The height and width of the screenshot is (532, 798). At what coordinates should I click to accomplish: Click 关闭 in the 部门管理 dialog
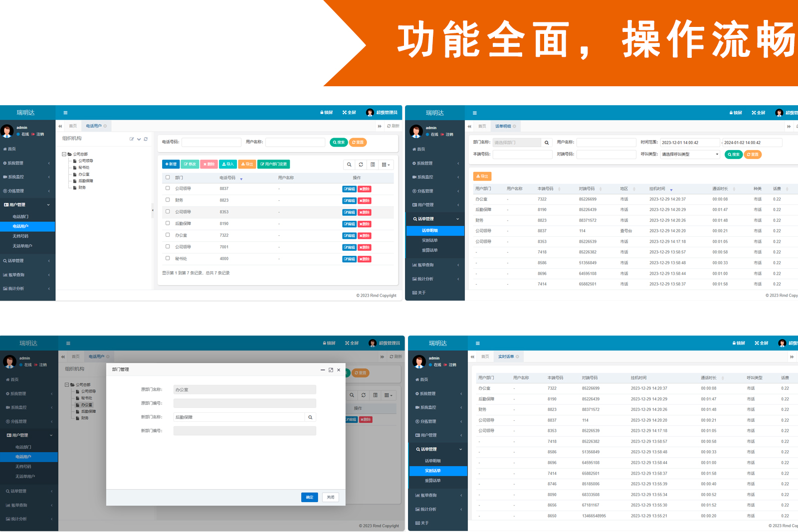click(330, 497)
